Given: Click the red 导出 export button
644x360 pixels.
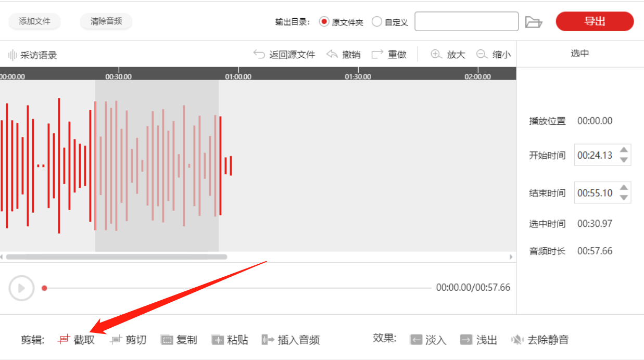Looking at the screenshot, I should [595, 21].
